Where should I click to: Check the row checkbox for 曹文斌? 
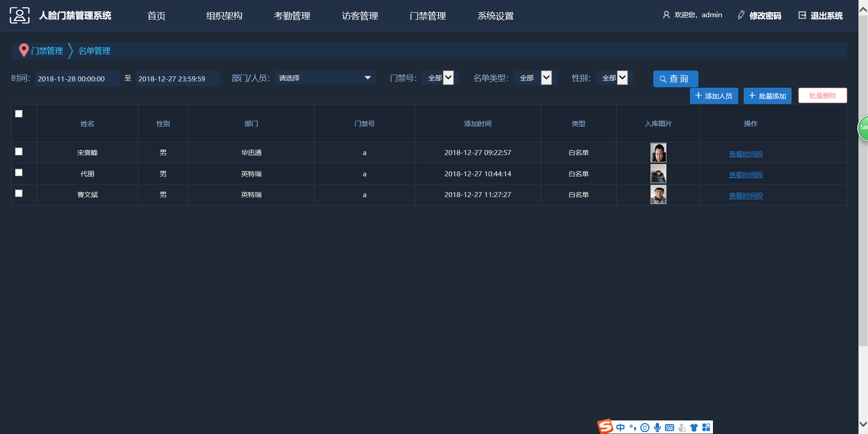tap(19, 193)
